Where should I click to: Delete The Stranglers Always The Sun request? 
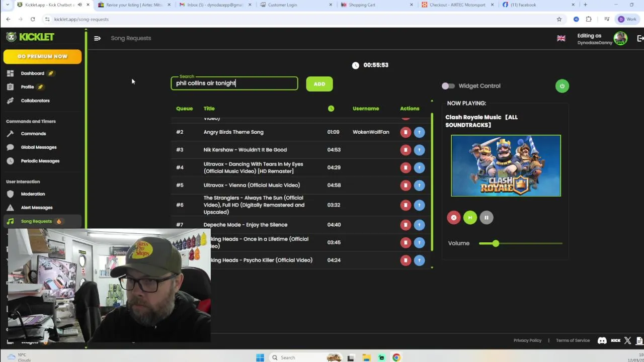pos(406,205)
